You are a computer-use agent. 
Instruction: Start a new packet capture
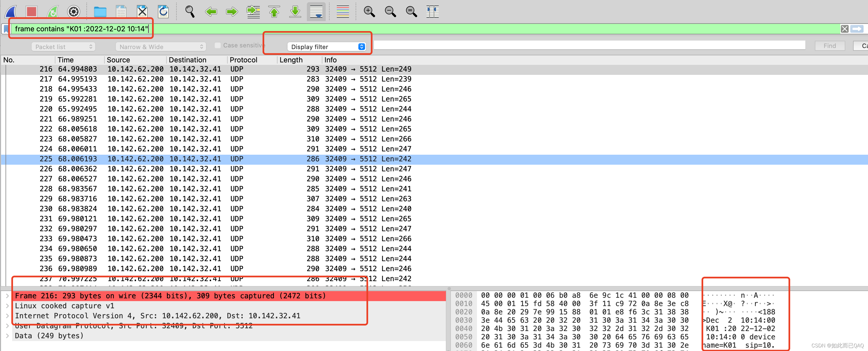click(10, 11)
